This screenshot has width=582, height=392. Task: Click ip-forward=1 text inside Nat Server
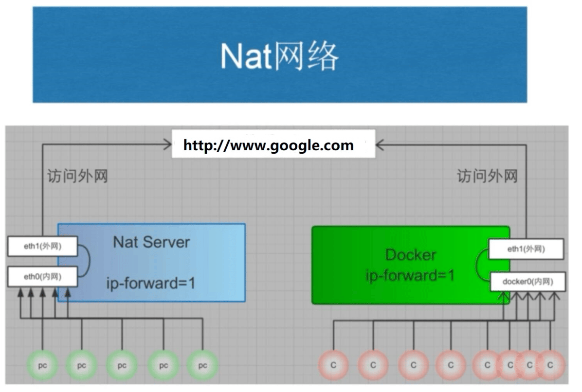151,283
